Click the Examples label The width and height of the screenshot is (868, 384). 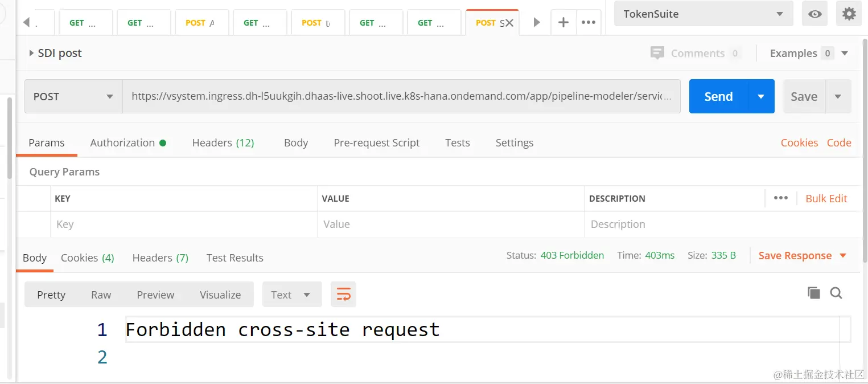(x=793, y=53)
